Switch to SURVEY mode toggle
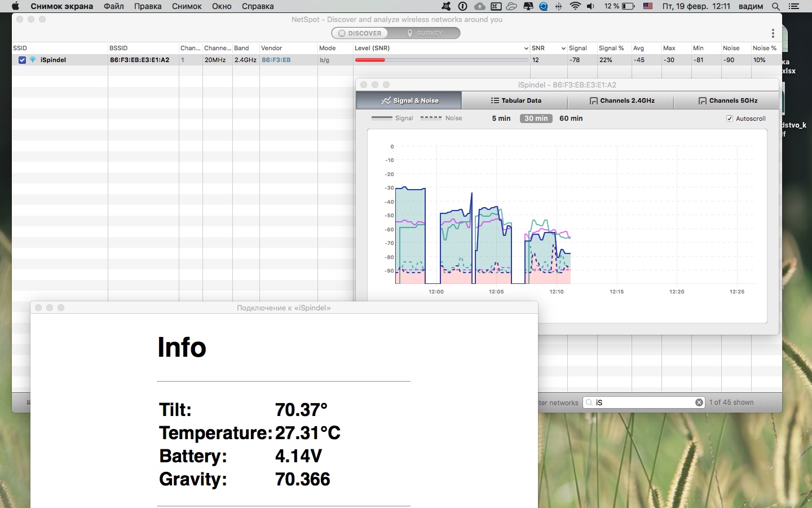 coord(425,33)
